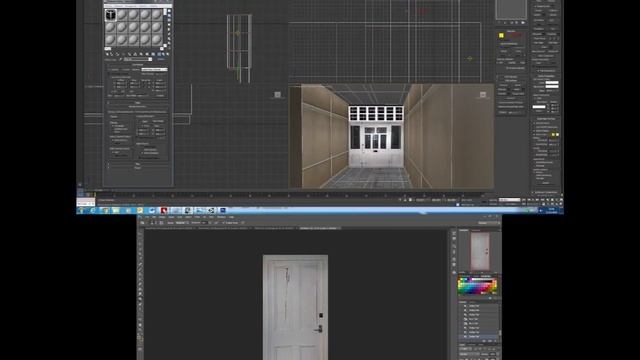Open the Windows Start button
Screen dimensions: 640x360
[81, 210]
